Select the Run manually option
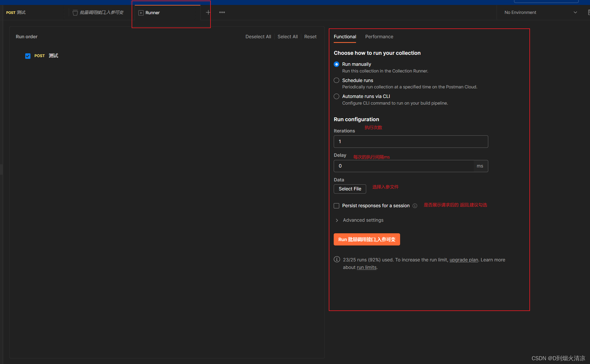The height and width of the screenshot is (364, 590). (x=336, y=64)
